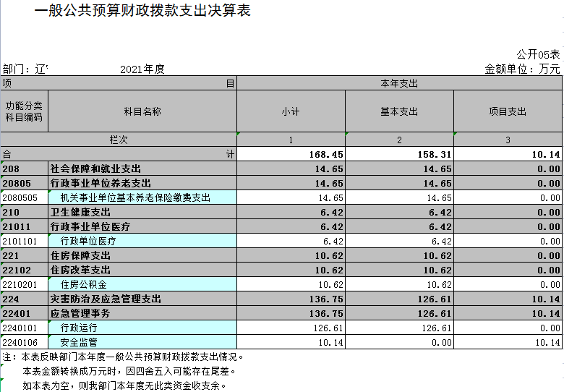Click the 金额单位：万元 text
The image size is (564, 392).
coord(522,69)
